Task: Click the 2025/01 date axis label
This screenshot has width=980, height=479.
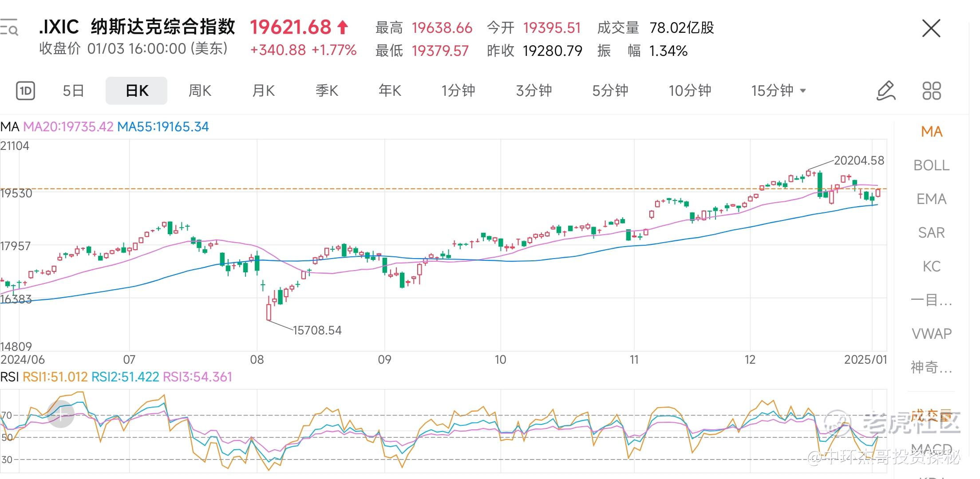Action: coord(865,360)
